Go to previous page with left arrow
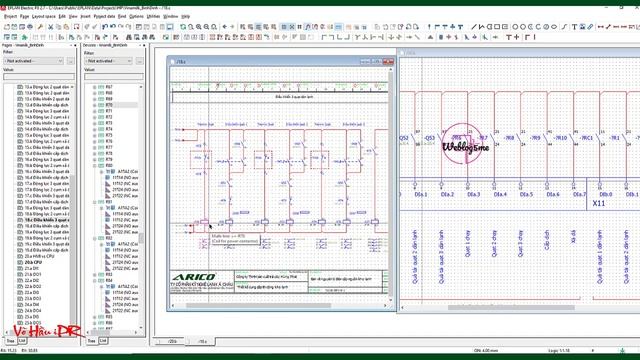 (x=224, y=27)
